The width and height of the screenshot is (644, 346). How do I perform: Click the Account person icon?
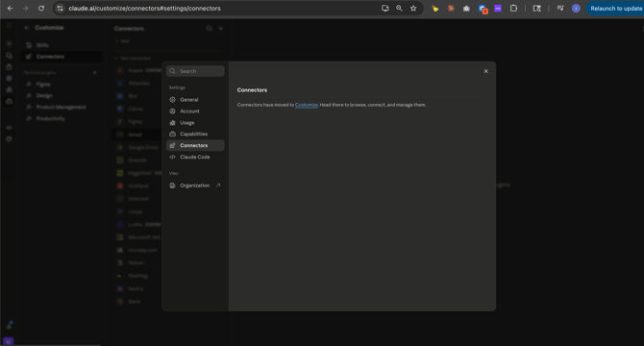pyautogui.click(x=172, y=111)
